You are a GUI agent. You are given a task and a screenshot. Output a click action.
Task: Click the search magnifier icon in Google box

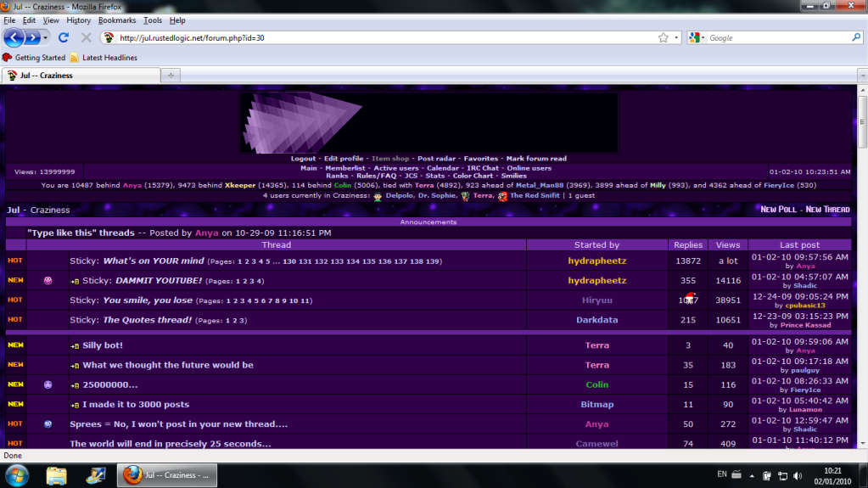855,37
